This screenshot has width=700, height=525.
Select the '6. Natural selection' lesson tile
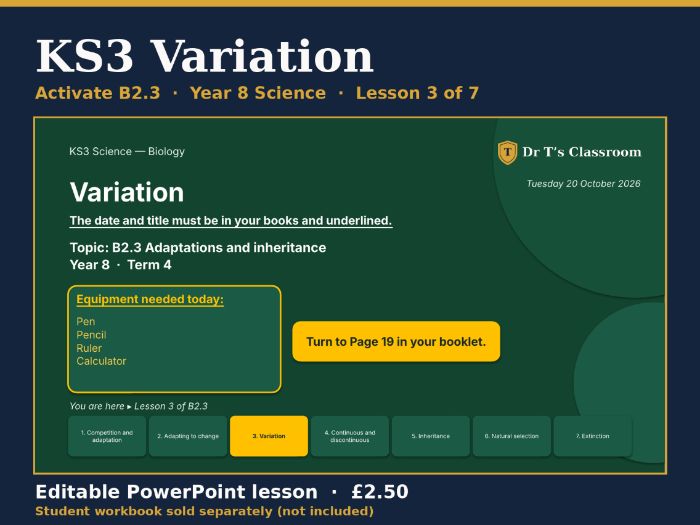[x=512, y=436]
